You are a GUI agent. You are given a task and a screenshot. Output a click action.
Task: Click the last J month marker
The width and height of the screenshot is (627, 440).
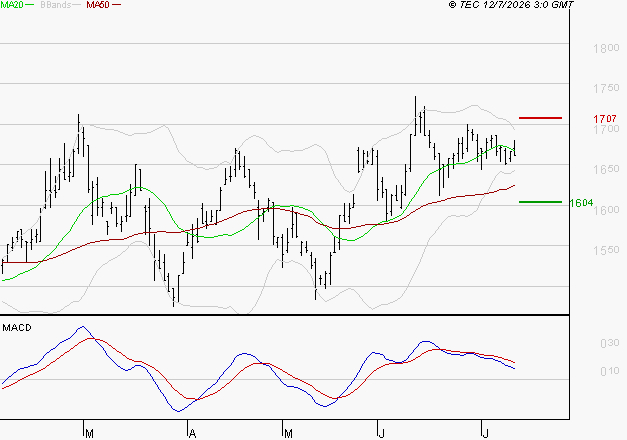[x=485, y=434]
